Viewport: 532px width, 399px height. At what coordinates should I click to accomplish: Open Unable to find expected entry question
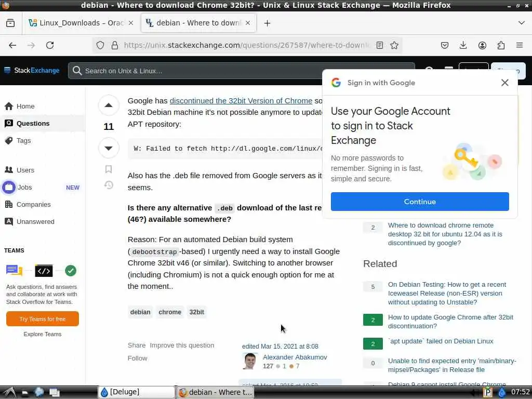coord(452,365)
